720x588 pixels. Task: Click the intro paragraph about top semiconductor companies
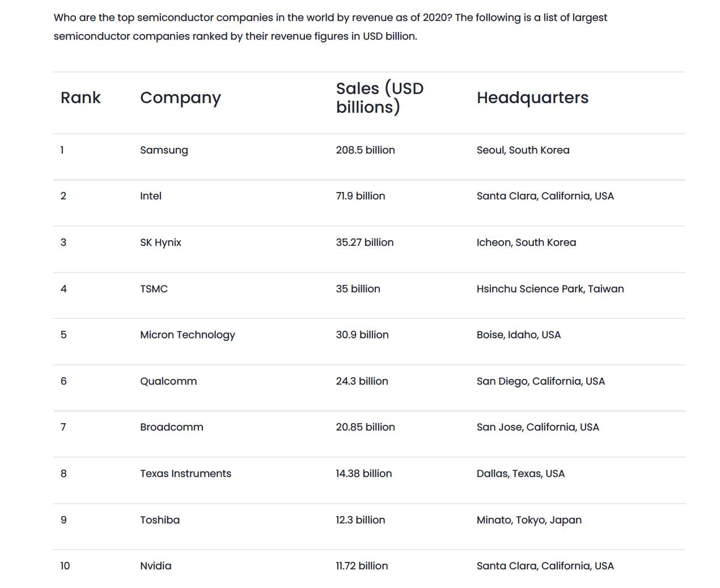pos(331,27)
